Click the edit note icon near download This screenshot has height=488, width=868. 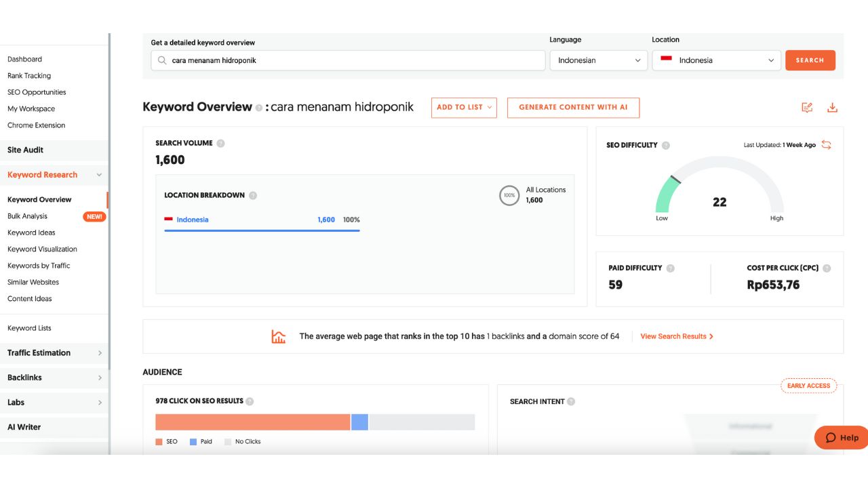(x=807, y=107)
